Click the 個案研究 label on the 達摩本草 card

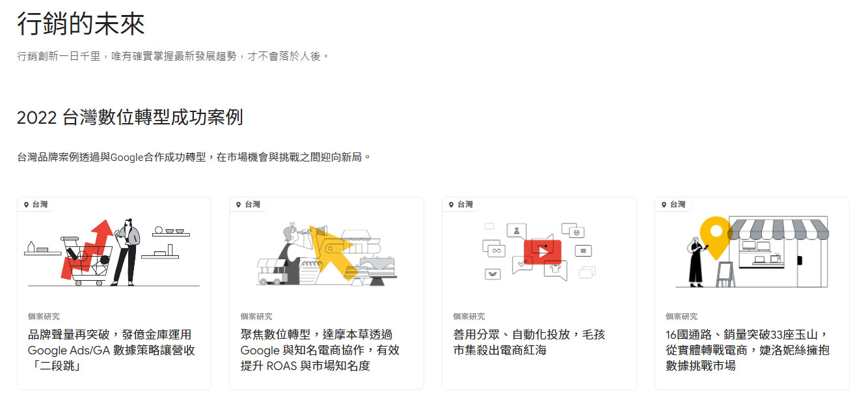[256, 317]
